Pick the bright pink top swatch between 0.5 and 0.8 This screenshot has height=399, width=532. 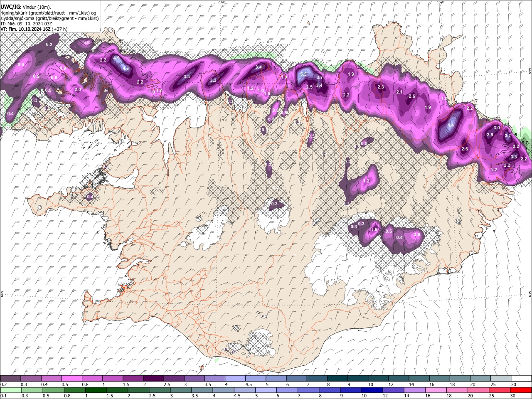pyautogui.click(x=71, y=378)
